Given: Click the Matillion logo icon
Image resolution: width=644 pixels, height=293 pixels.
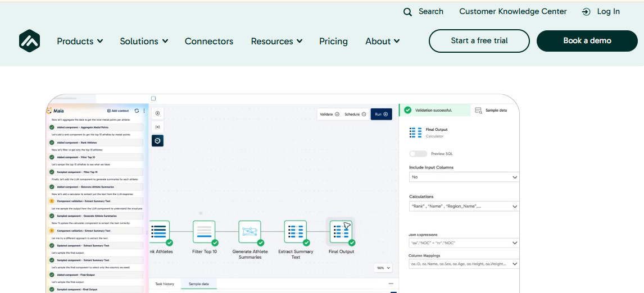Looking at the screenshot, I should (30, 41).
